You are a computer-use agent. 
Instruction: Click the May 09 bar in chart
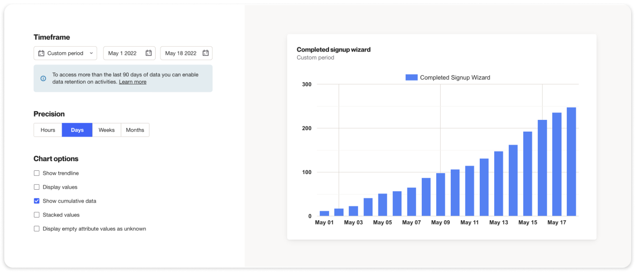pos(441,195)
